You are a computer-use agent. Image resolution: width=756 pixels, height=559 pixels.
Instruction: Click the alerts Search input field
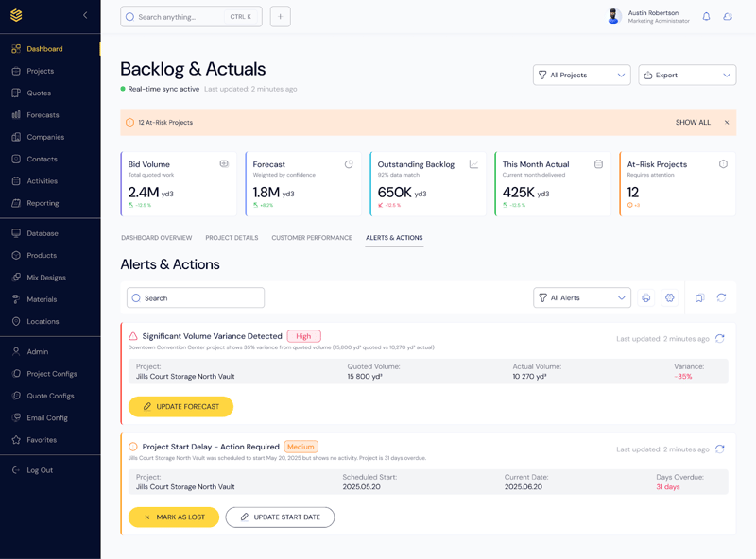(196, 298)
